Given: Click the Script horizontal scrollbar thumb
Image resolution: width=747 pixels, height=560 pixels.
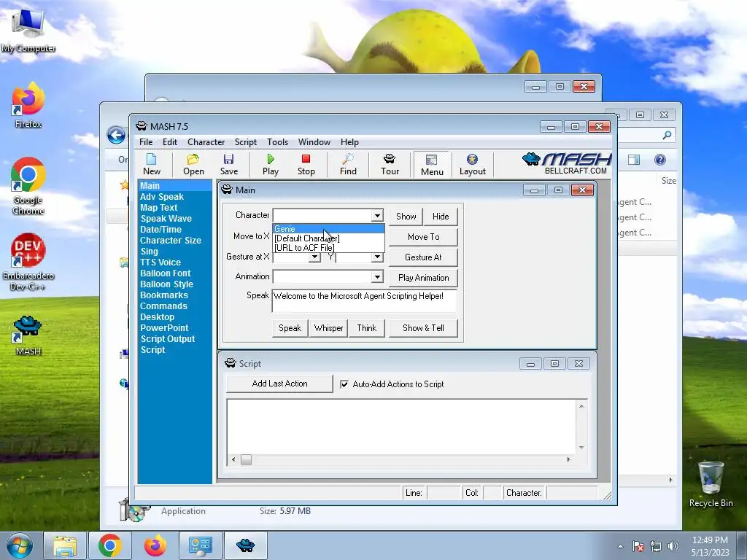Looking at the screenshot, I should point(246,459).
